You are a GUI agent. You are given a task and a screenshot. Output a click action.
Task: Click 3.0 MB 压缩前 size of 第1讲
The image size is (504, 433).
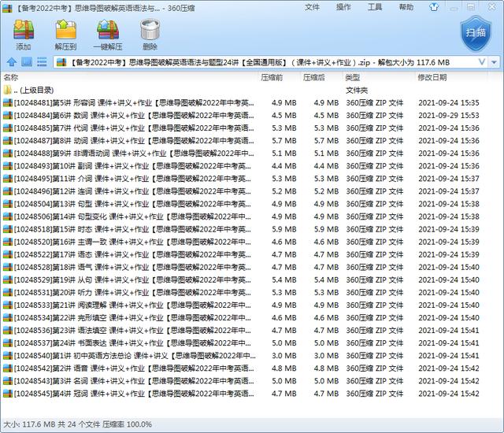(x=284, y=356)
